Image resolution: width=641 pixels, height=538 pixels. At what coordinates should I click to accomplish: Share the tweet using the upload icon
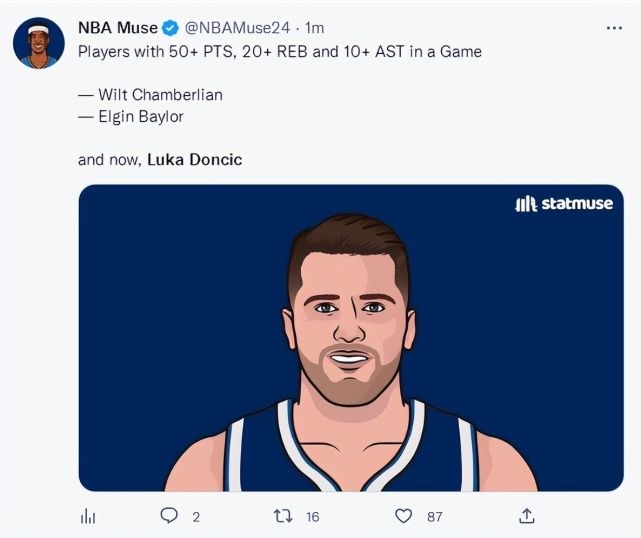pyautogui.click(x=526, y=516)
